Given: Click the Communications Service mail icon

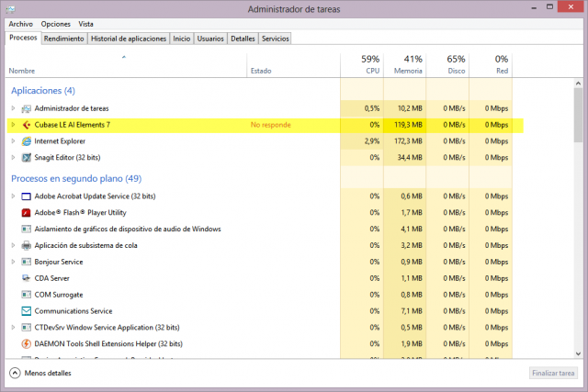Looking at the screenshot, I should [27, 311].
